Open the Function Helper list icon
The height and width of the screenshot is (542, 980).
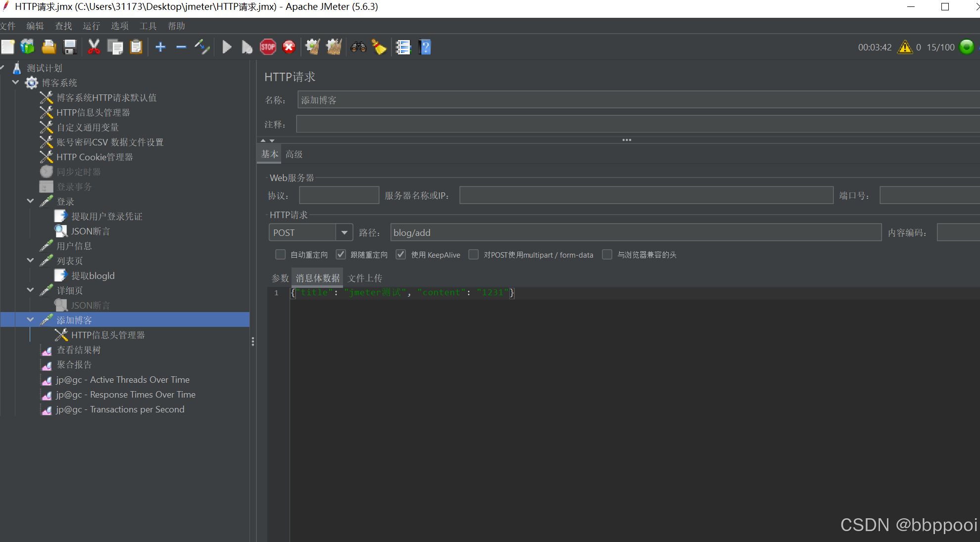[403, 47]
